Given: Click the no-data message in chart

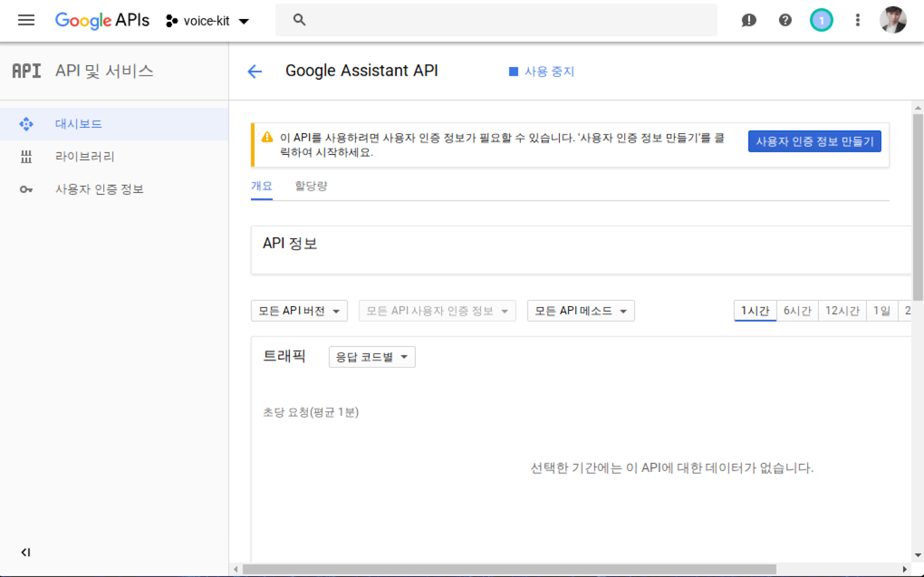Looking at the screenshot, I should tap(672, 468).
